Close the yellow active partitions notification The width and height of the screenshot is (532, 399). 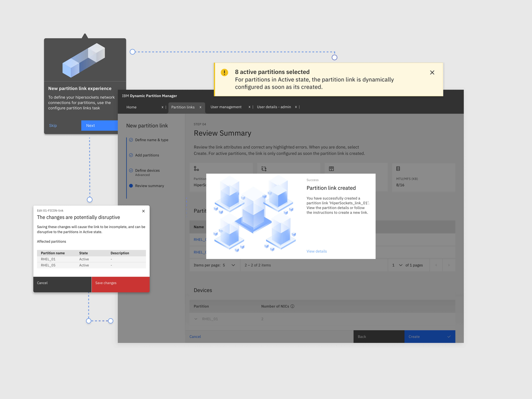coord(432,72)
